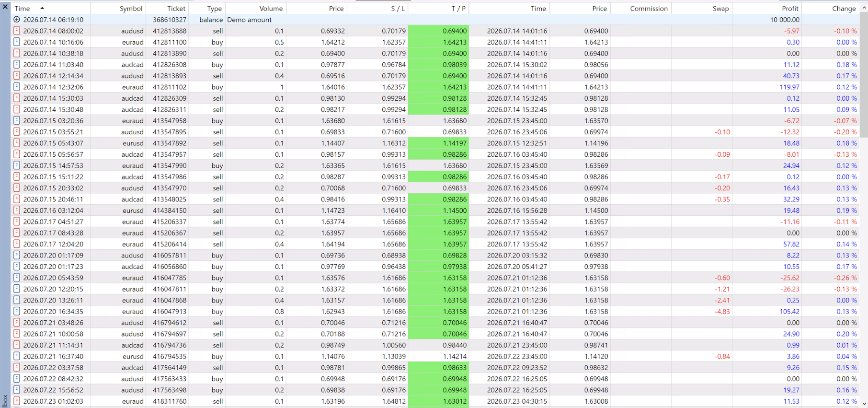The image size is (868, 408).
Task: Select the change value -0.26 %
Action: [845, 278]
